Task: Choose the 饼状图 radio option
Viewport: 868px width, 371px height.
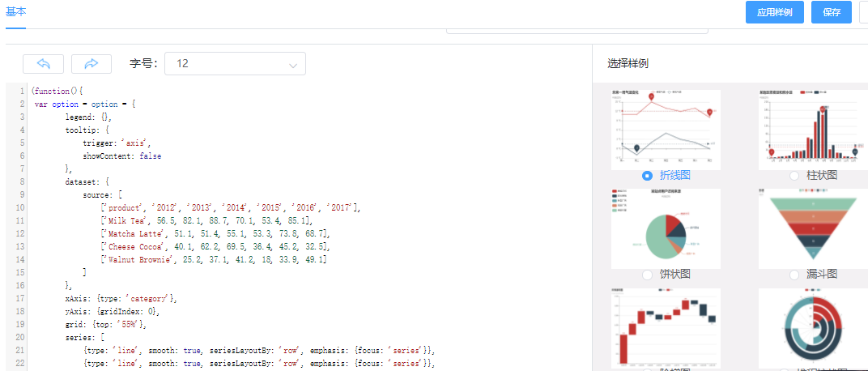Action: [648, 275]
